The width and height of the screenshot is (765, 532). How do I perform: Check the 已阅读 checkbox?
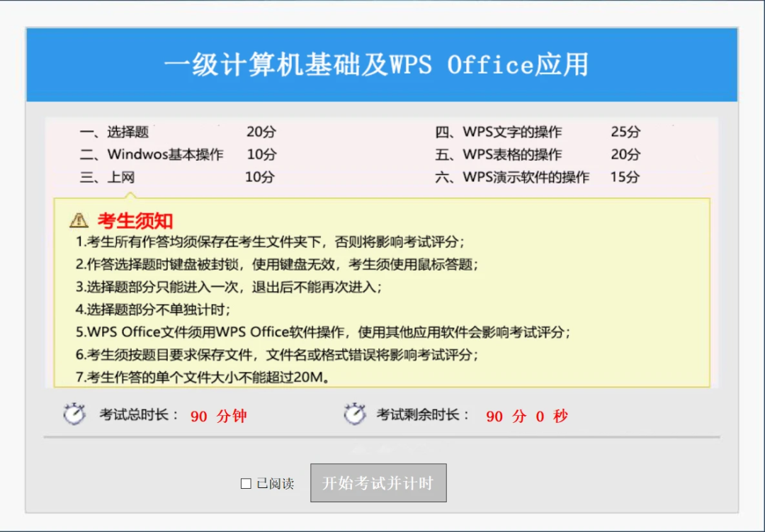(246, 483)
